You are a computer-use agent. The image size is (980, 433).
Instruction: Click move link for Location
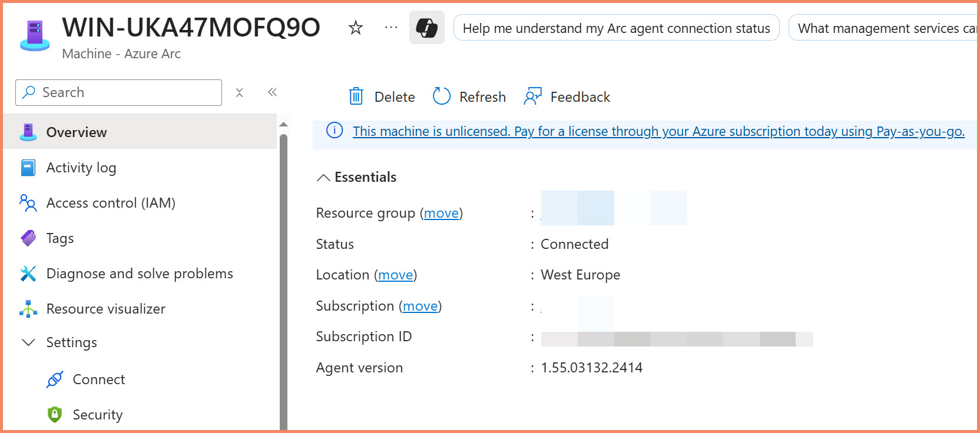pyautogui.click(x=395, y=275)
